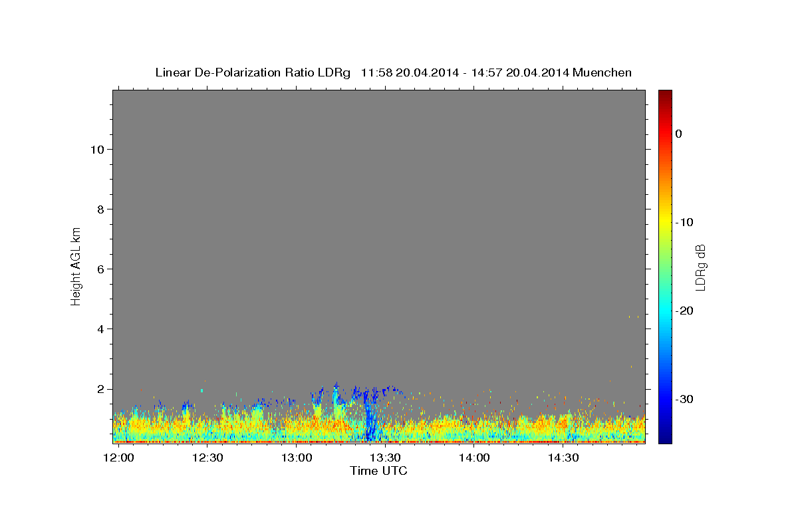The image size is (798, 532).
Task: Select the 13:30 time tick label
Action: coord(385,458)
